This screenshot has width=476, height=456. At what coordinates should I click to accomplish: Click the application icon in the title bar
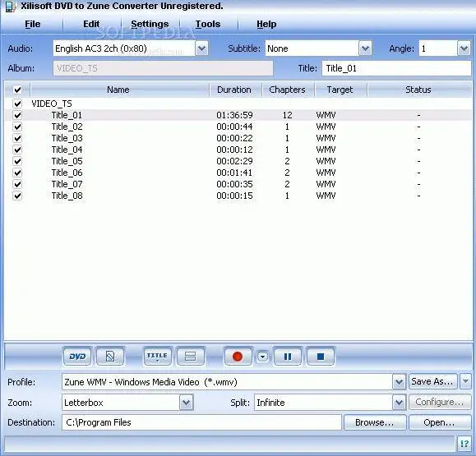pyautogui.click(x=10, y=7)
